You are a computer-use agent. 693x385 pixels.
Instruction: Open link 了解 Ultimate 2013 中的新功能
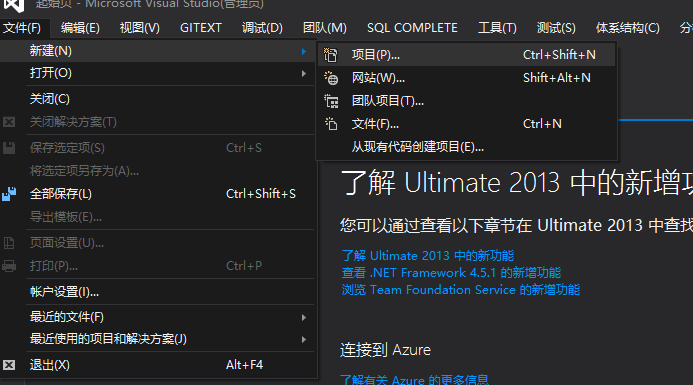pos(428,255)
